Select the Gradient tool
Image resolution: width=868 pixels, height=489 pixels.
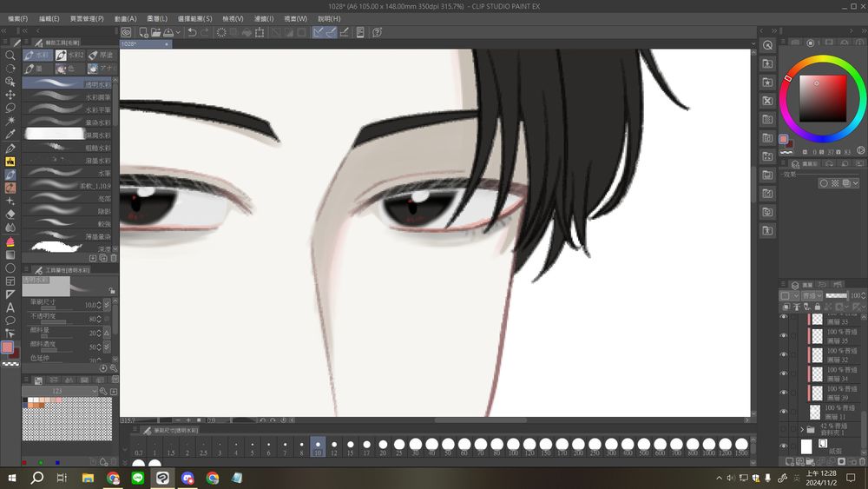pyautogui.click(x=10, y=254)
